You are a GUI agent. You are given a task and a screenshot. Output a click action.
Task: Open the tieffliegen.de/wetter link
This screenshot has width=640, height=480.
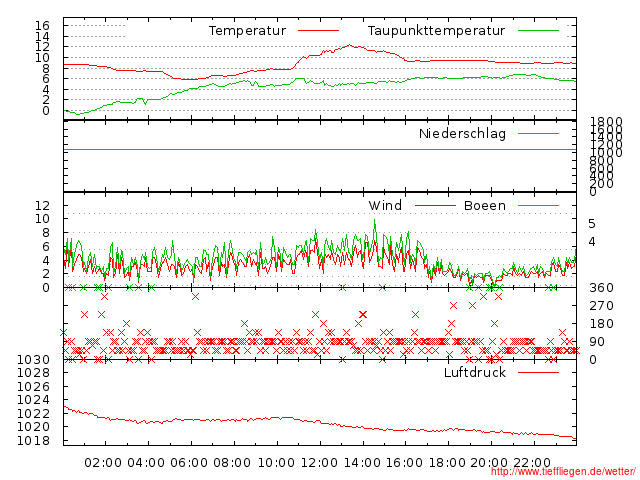point(563,472)
